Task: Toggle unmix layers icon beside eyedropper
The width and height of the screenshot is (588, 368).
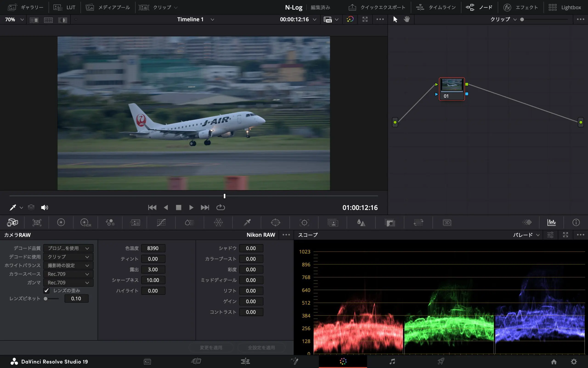Action: pos(31,207)
